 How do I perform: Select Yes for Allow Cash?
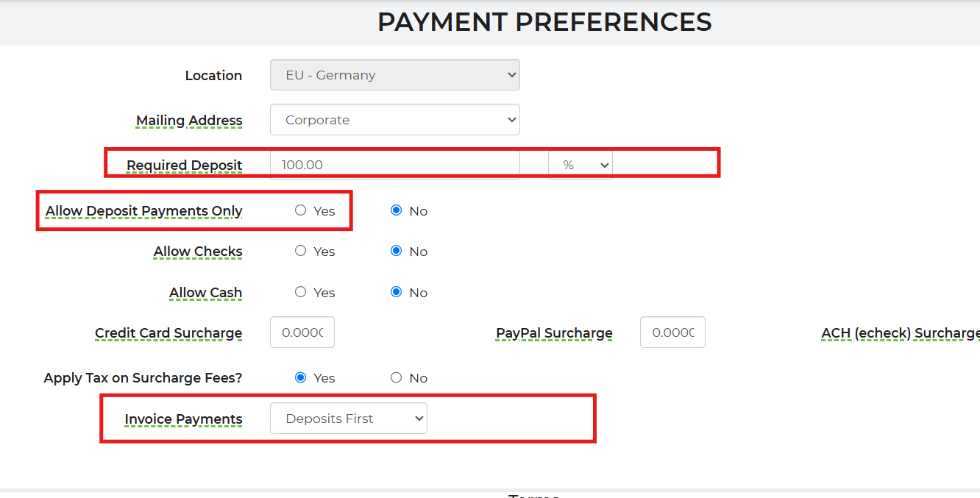300,292
